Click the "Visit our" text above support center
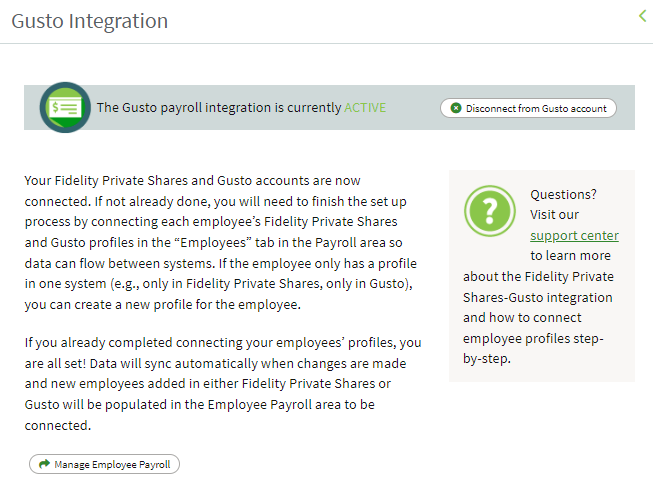The height and width of the screenshot is (482, 653). (x=554, y=215)
